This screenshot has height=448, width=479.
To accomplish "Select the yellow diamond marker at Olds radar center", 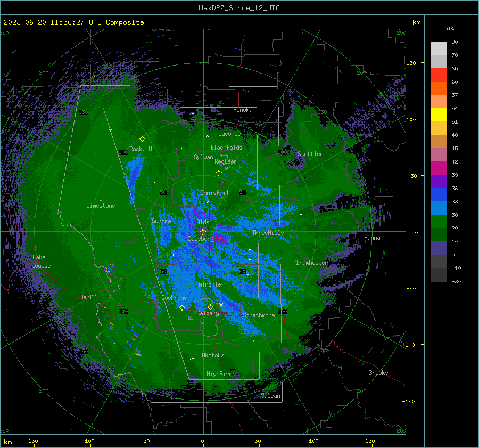I will (x=203, y=232).
